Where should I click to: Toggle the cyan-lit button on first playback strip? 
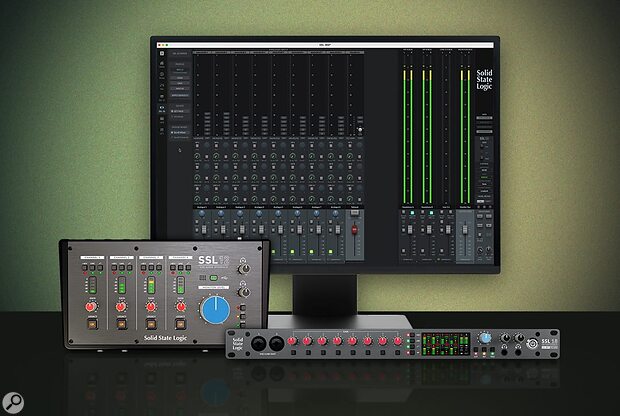(412, 213)
